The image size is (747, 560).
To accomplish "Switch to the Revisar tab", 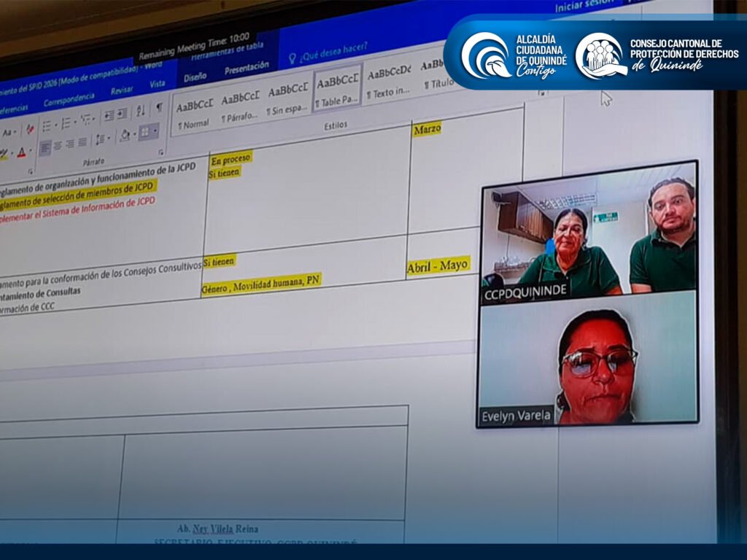I will 122,91.
